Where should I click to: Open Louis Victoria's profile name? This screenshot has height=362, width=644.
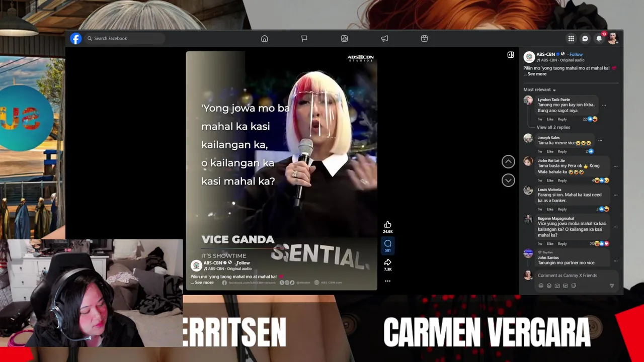(x=549, y=190)
